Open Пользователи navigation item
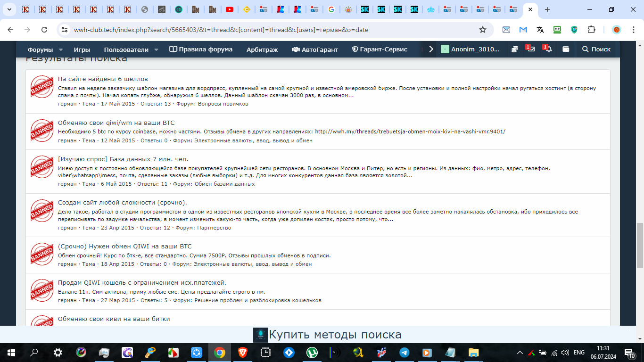Image resolution: width=644 pixels, height=362 pixels. [126, 49]
